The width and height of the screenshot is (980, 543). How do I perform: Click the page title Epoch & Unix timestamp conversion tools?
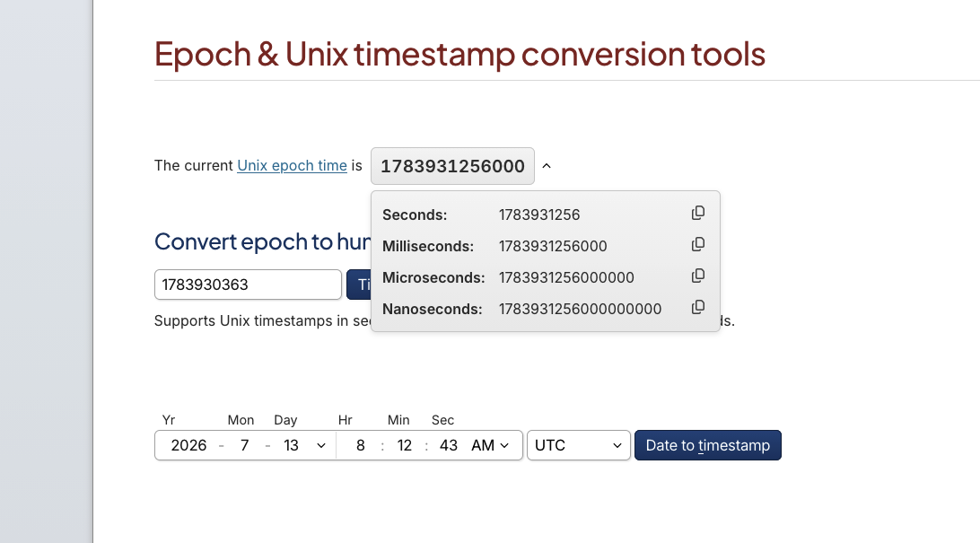460,54
